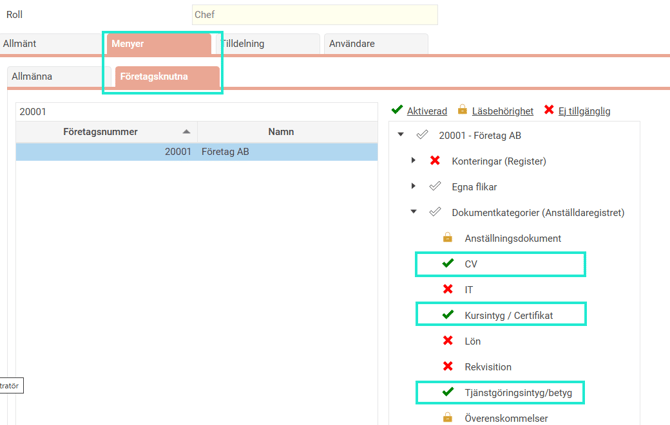Click the Aktiverad legend link
This screenshot has height=425, width=670.
pos(426,111)
